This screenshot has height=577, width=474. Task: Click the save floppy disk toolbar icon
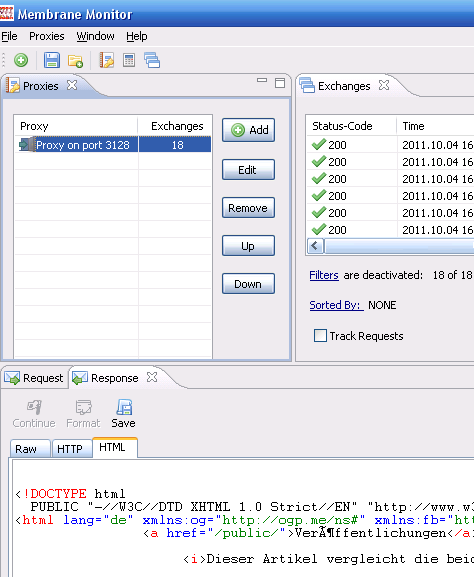point(52,60)
